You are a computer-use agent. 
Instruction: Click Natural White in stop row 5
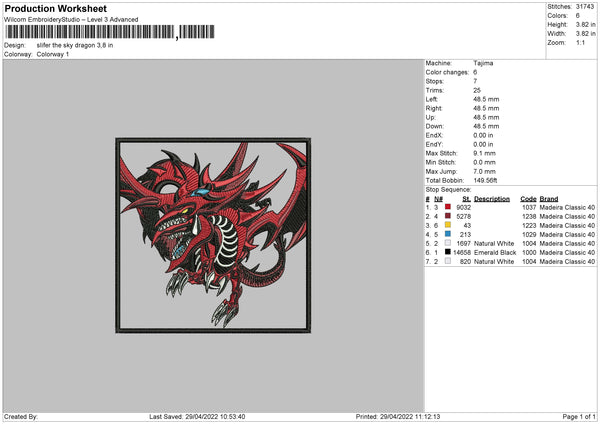(494, 243)
